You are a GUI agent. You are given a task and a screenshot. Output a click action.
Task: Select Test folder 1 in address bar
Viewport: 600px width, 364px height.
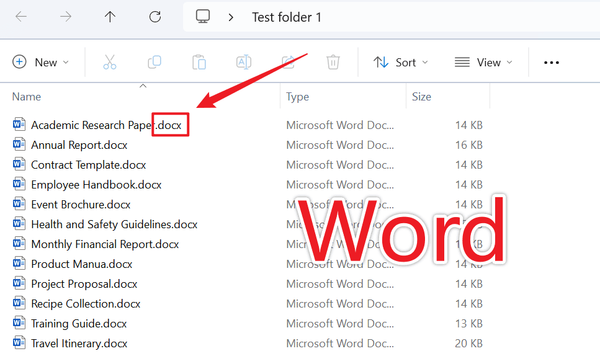click(x=287, y=17)
